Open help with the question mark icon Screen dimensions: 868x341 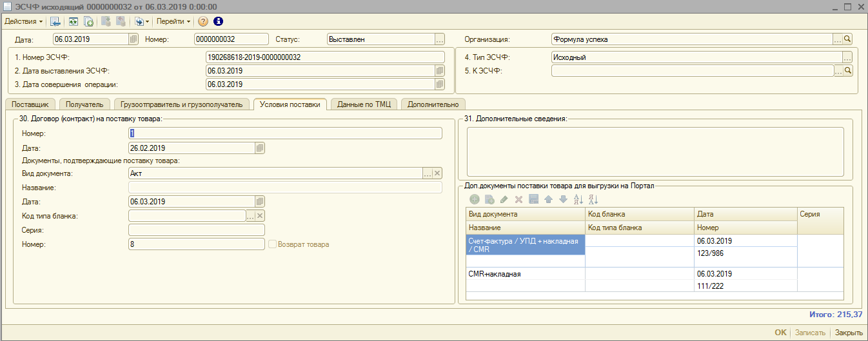[203, 21]
